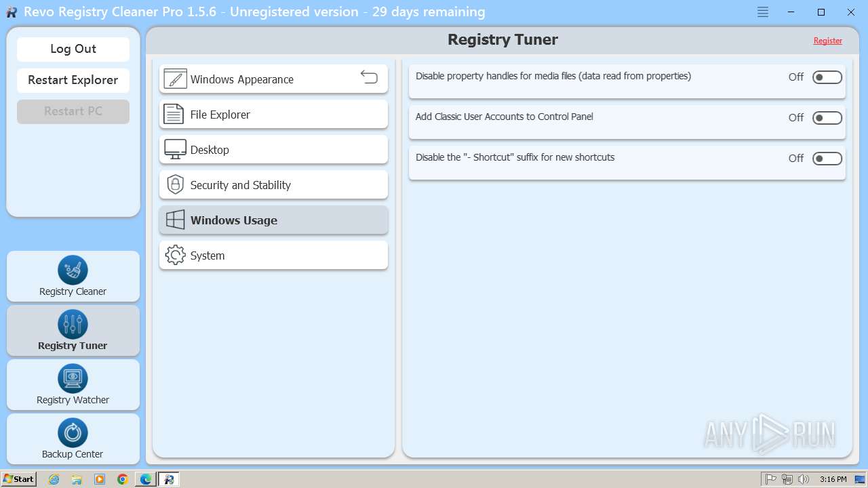Image resolution: width=868 pixels, height=488 pixels.
Task: Open the Registry Cleaner section icon
Action: point(73,270)
